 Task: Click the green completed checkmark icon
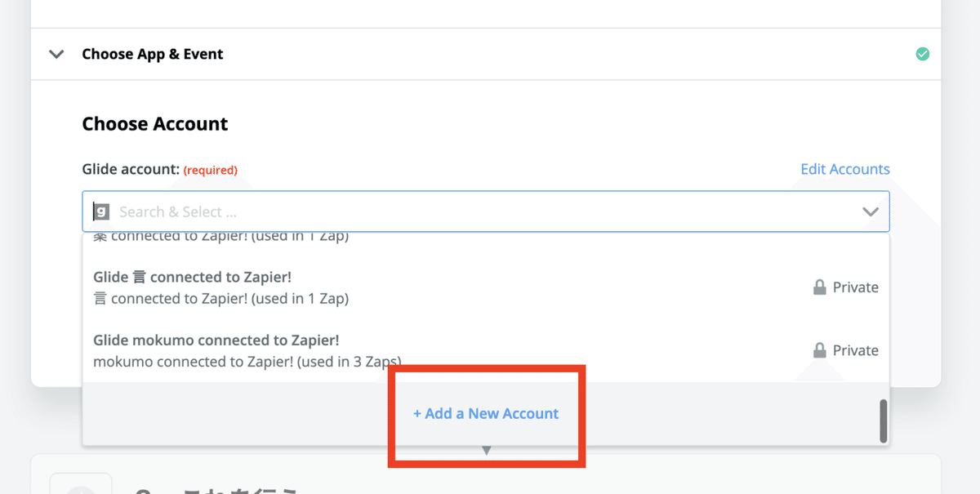coord(922,54)
